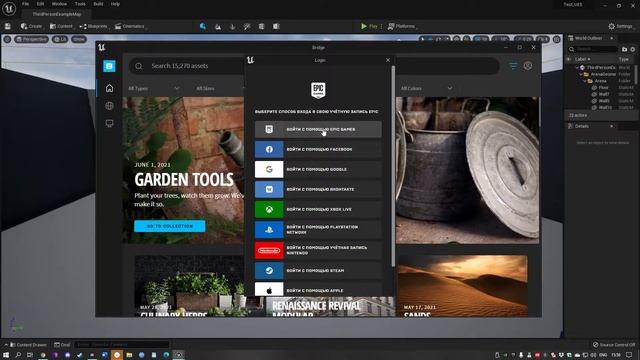The image size is (640, 360).
Task: Click the World Outliner settings gear icon
Action: coord(633,49)
